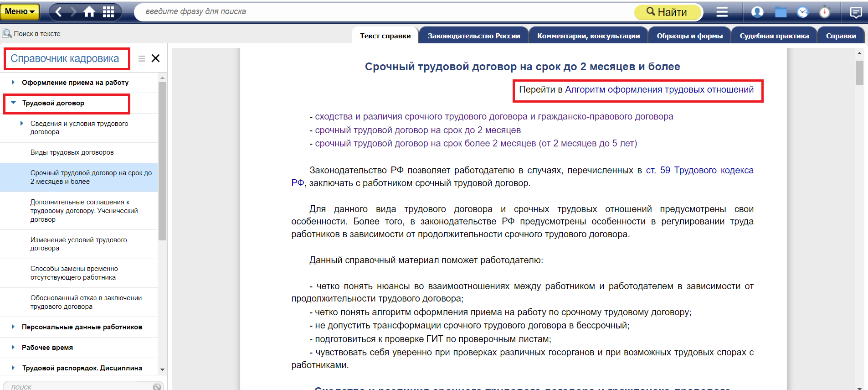Open Способы замены временно отсутствующего работника
Viewport: 868px width, 390px height.
point(79,273)
